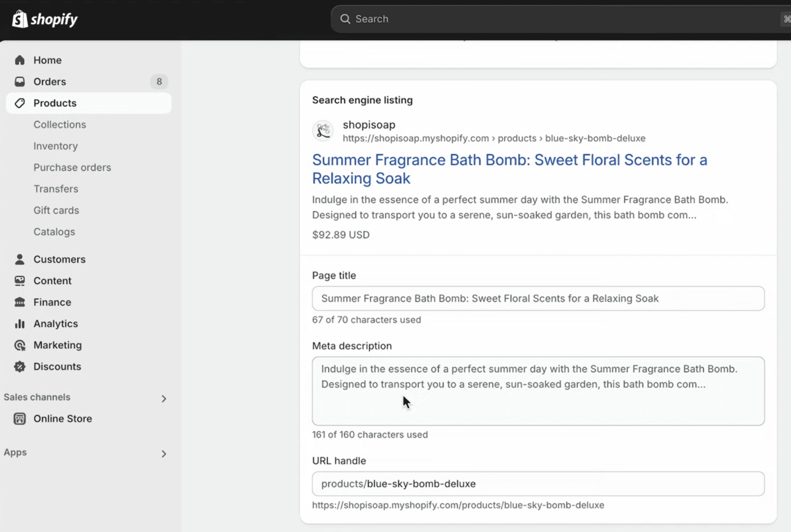Click the URL handle label
The width and height of the screenshot is (791, 532).
pos(339,461)
